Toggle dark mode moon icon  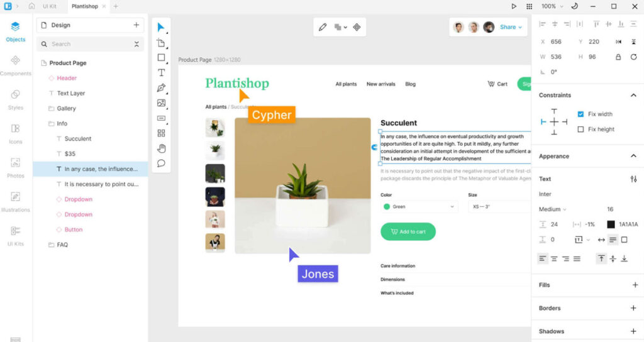pyautogui.click(x=574, y=6)
